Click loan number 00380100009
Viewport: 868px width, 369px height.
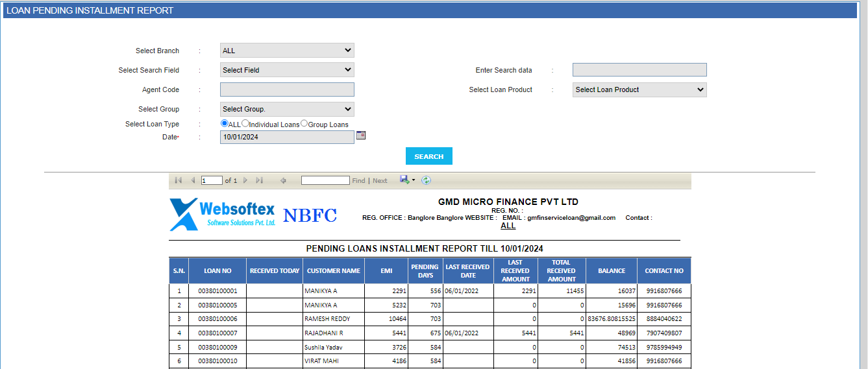point(217,348)
